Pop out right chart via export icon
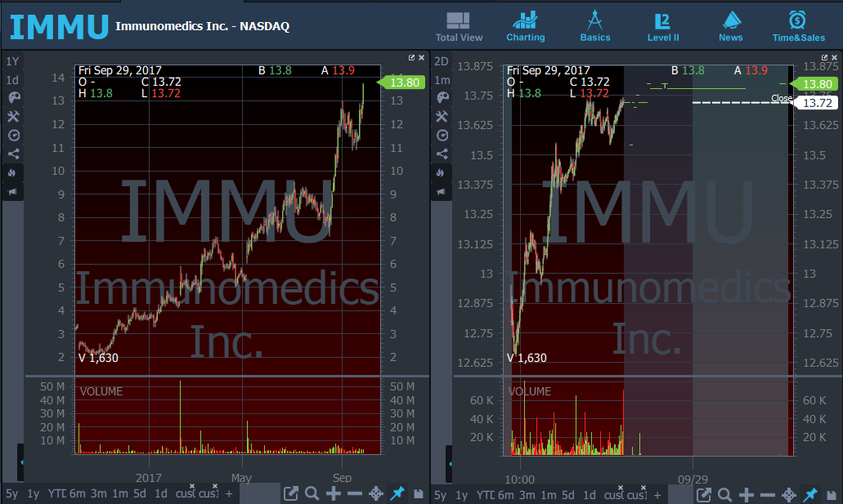The width and height of the screenshot is (843, 504). tap(704, 495)
